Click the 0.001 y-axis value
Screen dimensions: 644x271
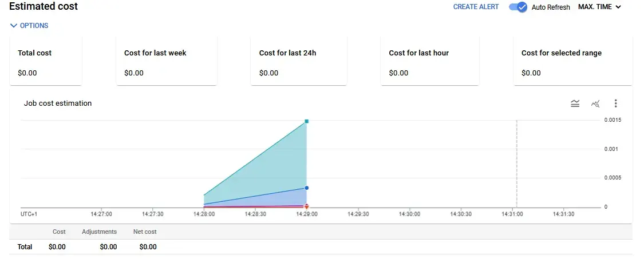click(611, 149)
